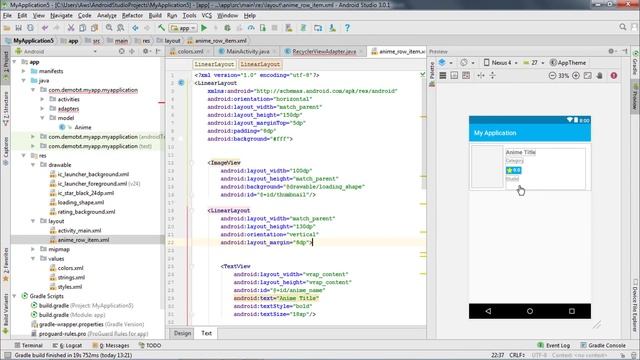This screenshot has width=640, height=360.
Task: Open the TODO tool window
Action: pos(150,345)
